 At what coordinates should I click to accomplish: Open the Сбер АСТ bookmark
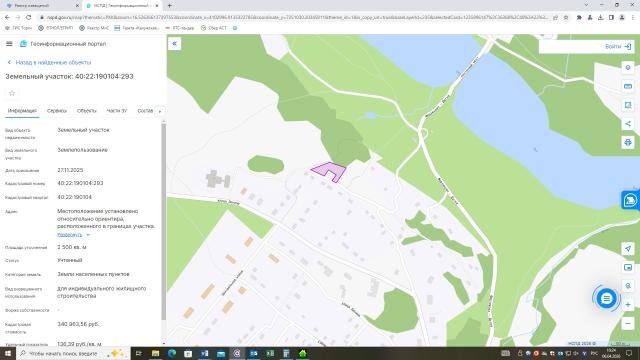point(213,28)
